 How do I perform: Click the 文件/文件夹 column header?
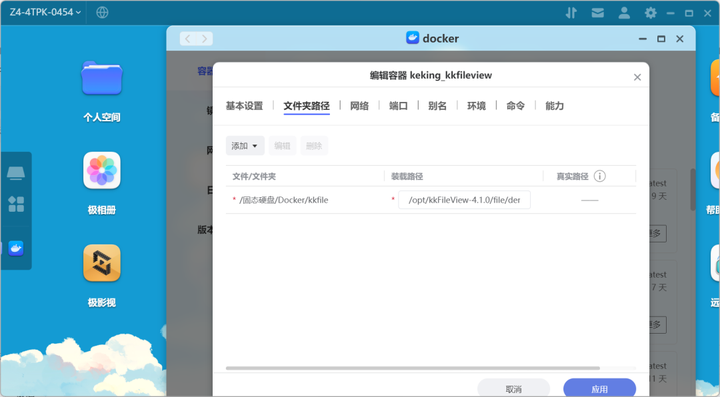click(x=254, y=176)
